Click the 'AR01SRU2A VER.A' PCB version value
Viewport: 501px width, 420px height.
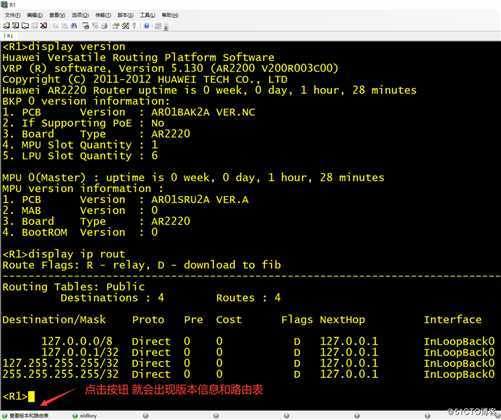pos(200,200)
